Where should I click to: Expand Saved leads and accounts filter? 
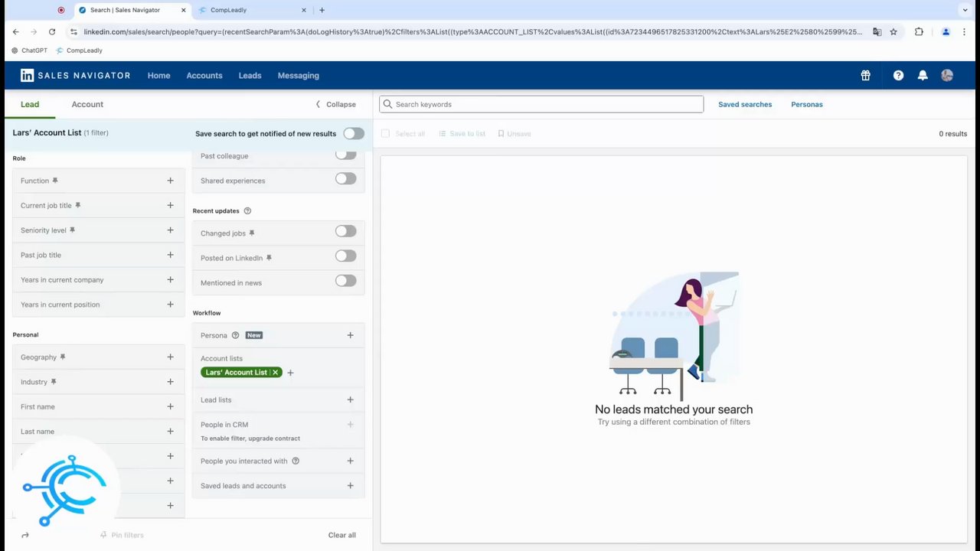coord(350,486)
